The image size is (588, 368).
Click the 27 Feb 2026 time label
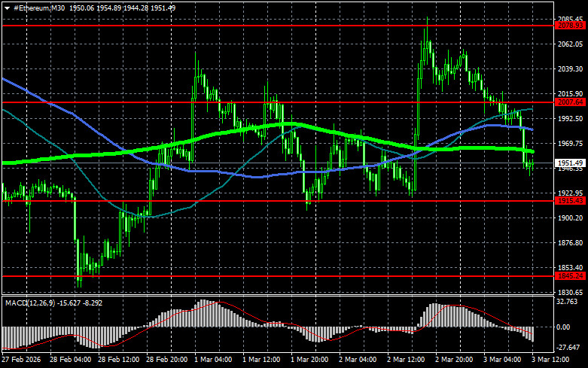point(21,360)
